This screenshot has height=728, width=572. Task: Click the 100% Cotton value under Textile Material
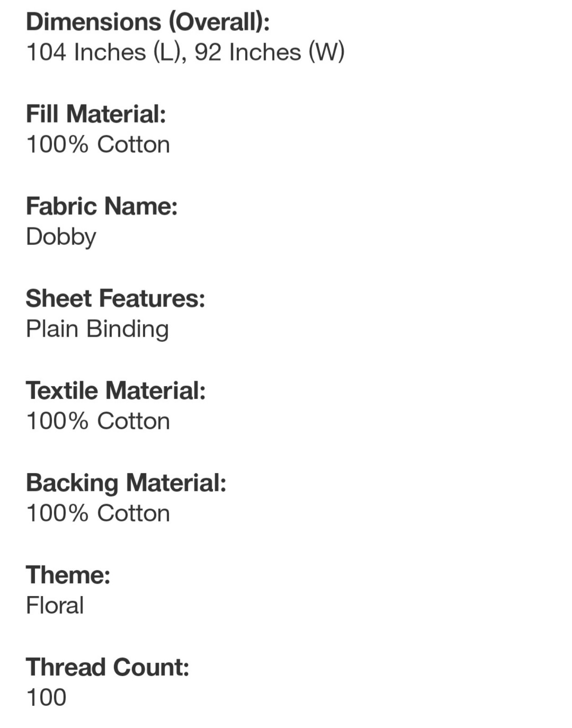coord(98,421)
